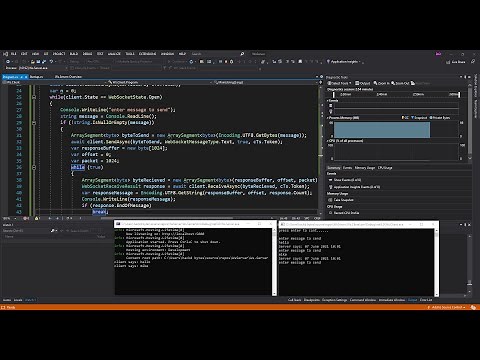Open the member navigation dropdown in the editor
Viewport: 480px width, 360px height.
[x=265, y=82]
